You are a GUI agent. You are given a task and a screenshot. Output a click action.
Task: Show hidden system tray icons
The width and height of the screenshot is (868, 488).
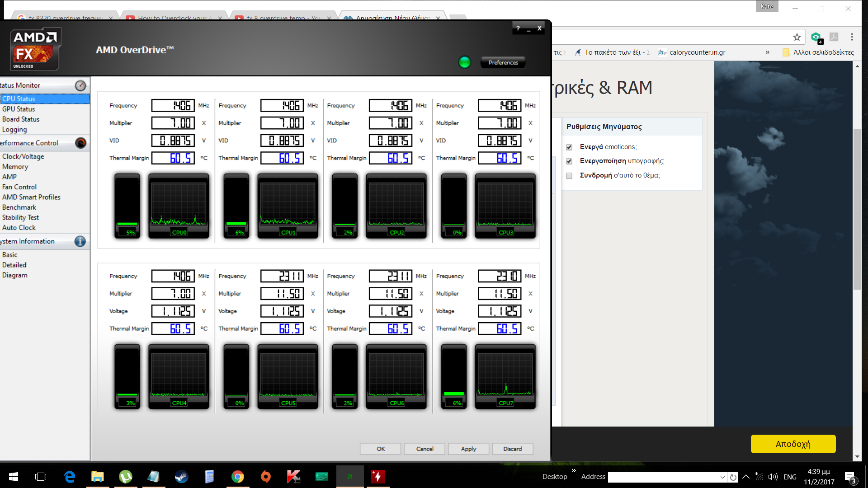tap(746, 477)
